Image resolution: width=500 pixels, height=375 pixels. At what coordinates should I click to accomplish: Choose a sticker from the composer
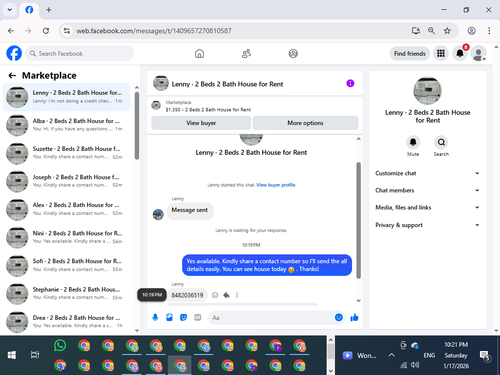(183, 317)
